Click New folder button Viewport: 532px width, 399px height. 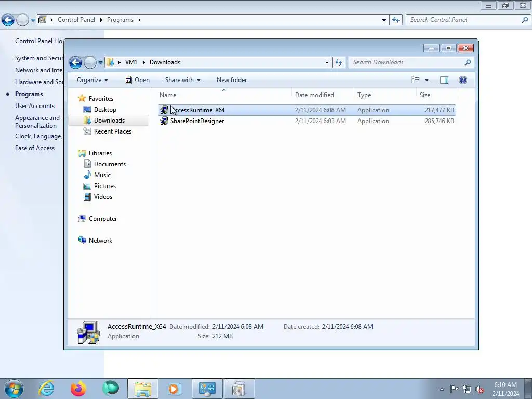232,80
